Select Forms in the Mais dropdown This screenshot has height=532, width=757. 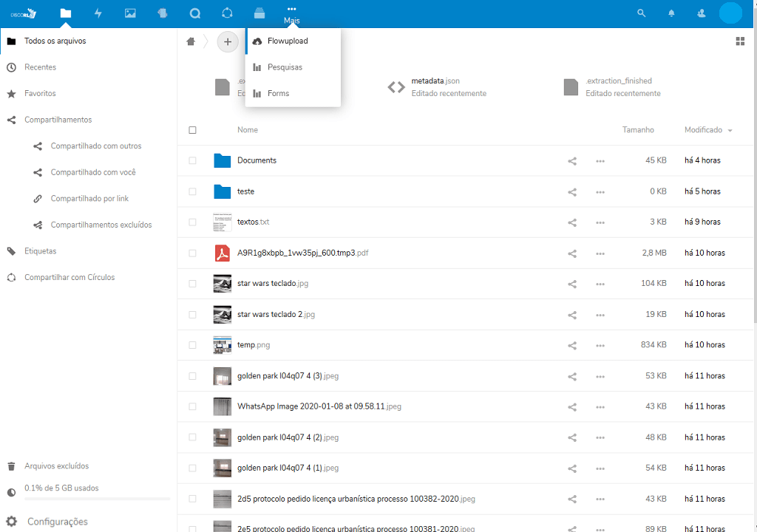coord(278,94)
